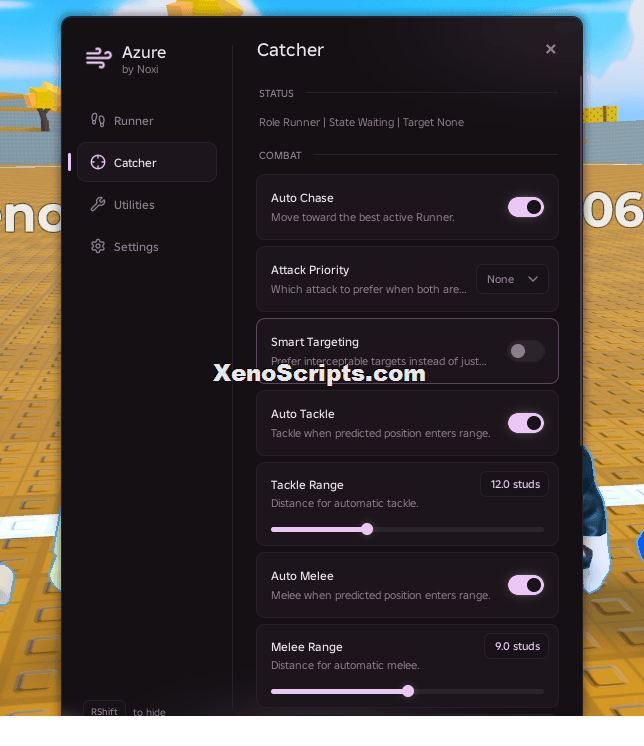Click the Tackle Range slider handle
The width and height of the screenshot is (644, 746).
[x=367, y=529]
